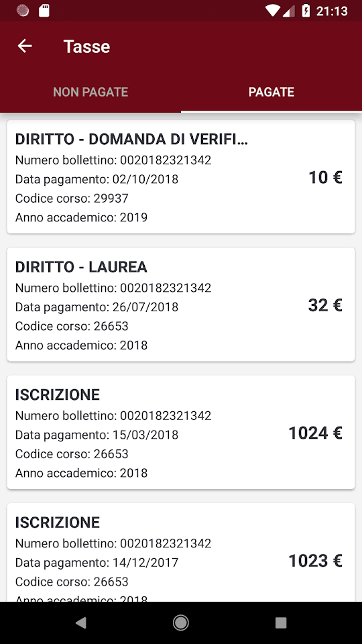Image resolution: width=362 pixels, height=644 pixels.
Task: Tap the battery charging status icon
Action: click(x=306, y=11)
